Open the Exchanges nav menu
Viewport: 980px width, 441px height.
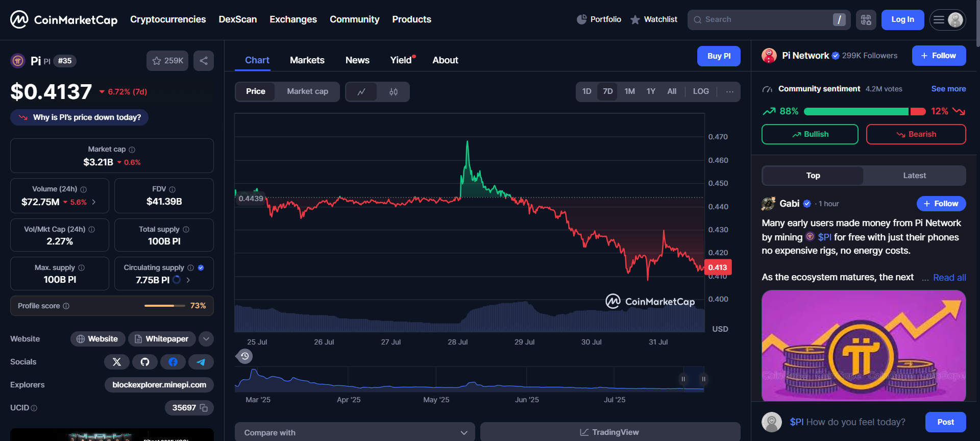(293, 19)
